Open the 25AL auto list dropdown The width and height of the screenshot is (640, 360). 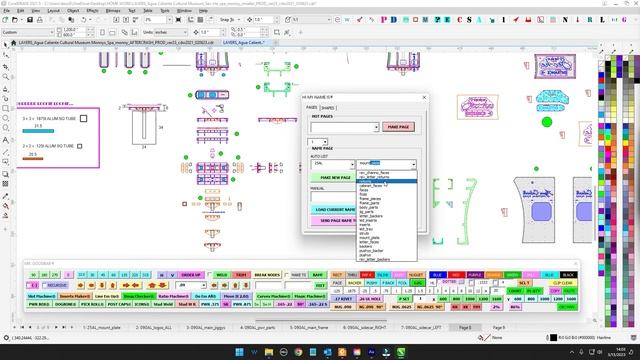click(352, 164)
